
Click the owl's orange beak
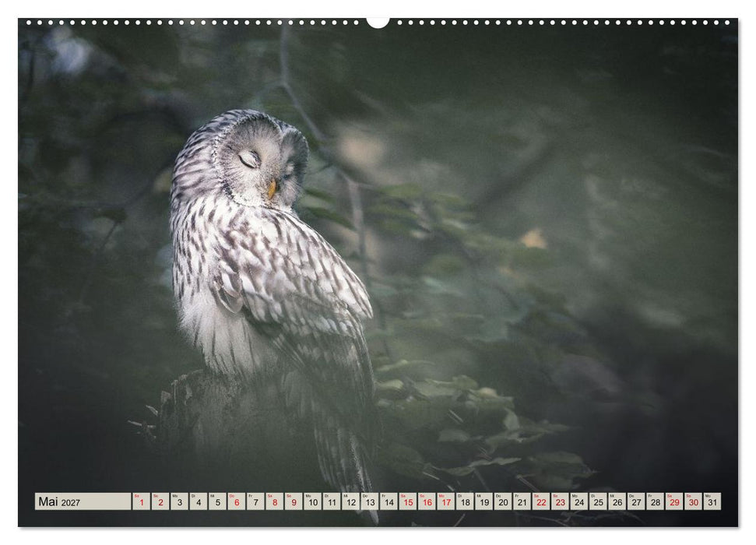[x=272, y=188]
